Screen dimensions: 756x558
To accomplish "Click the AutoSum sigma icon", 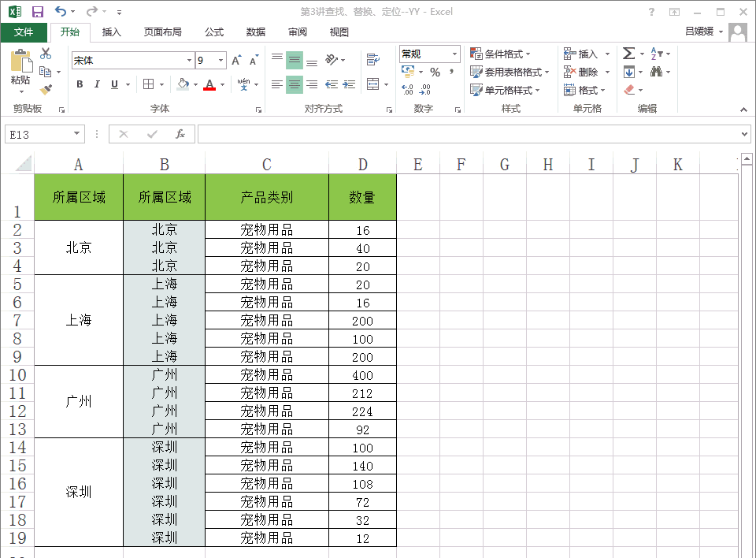I will [x=628, y=54].
